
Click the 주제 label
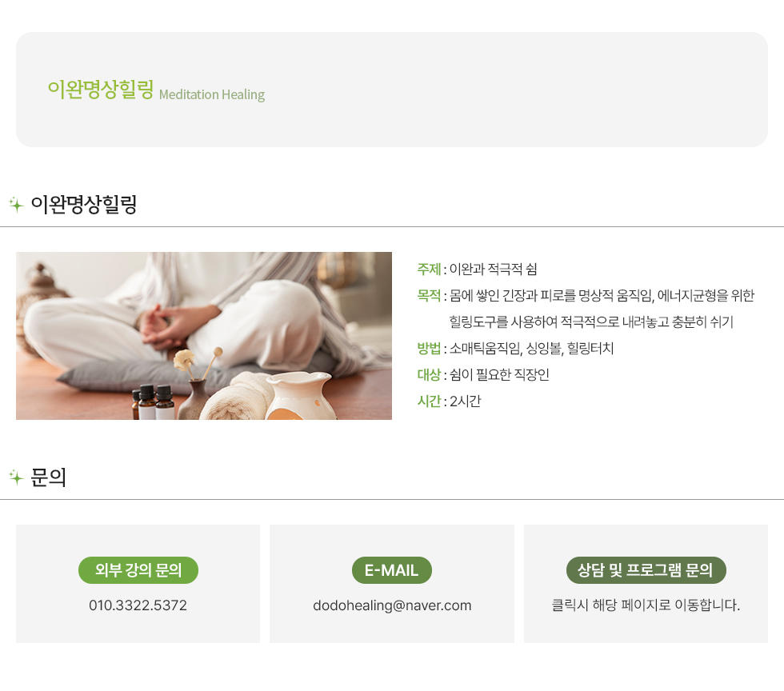point(429,269)
